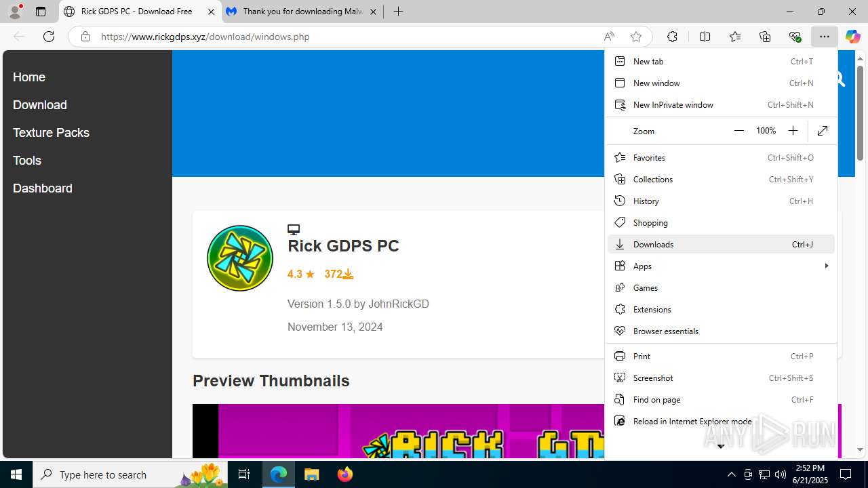The height and width of the screenshot is (488, 868).
Task: Refresh the page
Action: pos(49,37)
